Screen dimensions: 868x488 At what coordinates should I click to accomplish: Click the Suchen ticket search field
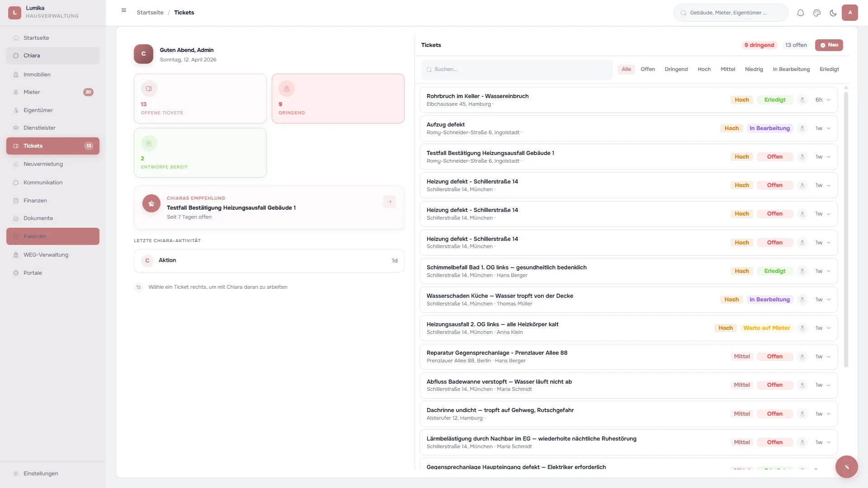tap(517, 70)
